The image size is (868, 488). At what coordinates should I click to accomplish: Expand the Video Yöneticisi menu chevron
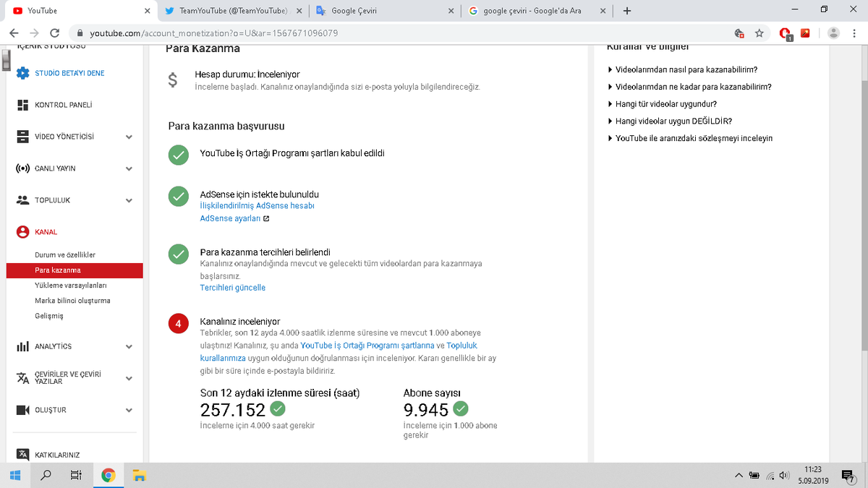coord(129,137)
